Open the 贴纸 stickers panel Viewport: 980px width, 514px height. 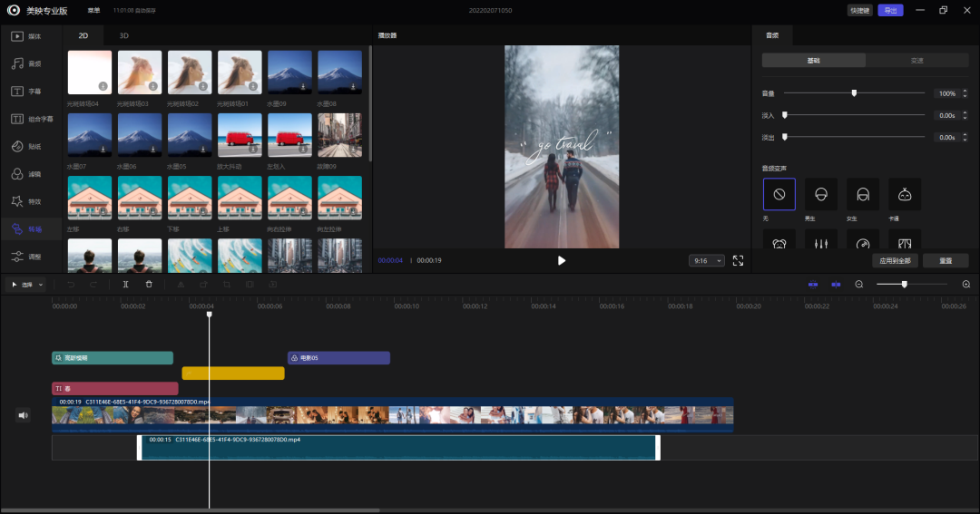point(26,146)
